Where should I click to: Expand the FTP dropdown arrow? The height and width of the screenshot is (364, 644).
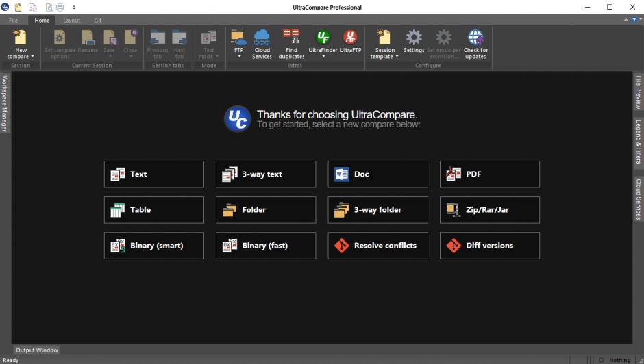tap(239, 57)
